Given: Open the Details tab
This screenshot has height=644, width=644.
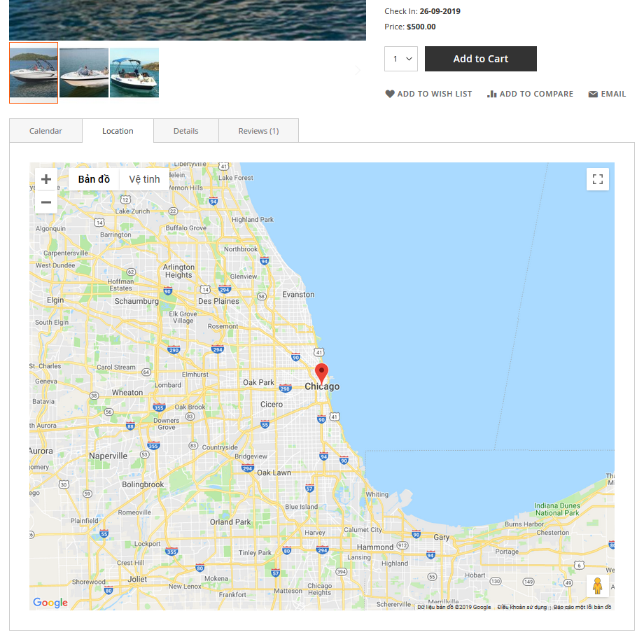Looking at the screenshot, I should 185,131.
